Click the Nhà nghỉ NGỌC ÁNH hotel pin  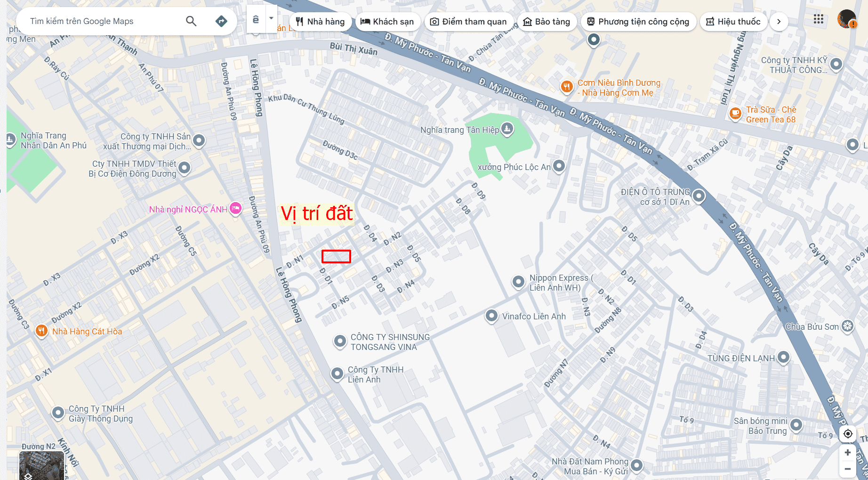coord(236,208)
